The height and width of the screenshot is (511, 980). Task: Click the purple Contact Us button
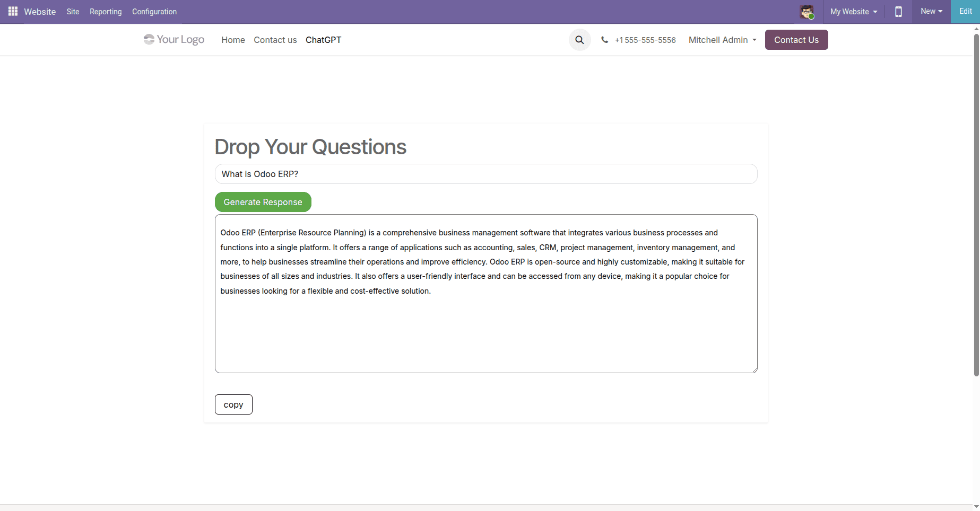point(796,40)
